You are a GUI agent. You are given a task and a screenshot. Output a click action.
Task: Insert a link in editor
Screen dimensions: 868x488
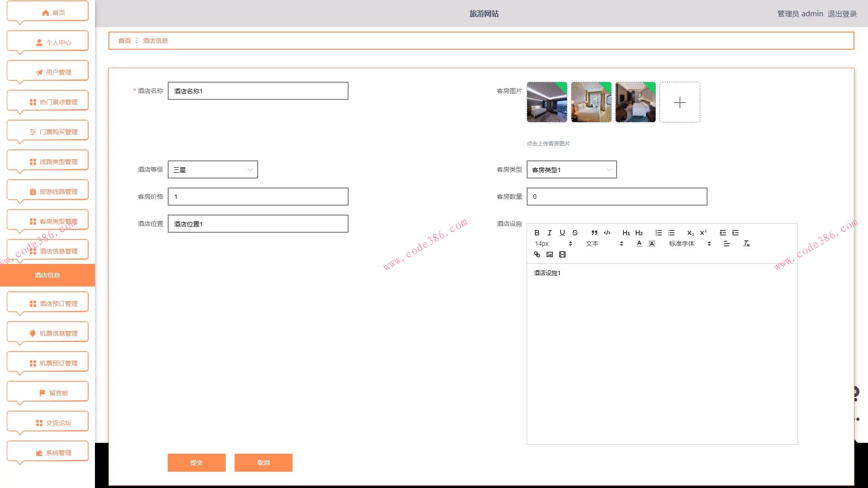(537, 254)
